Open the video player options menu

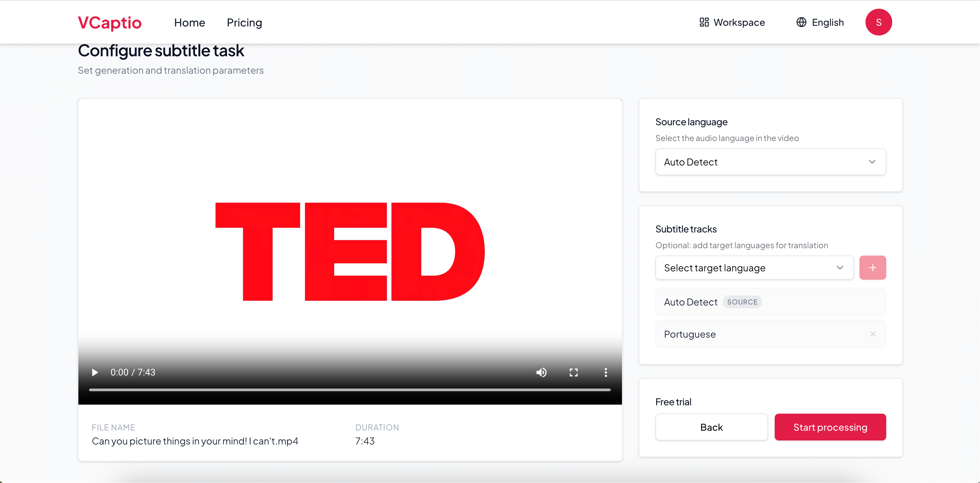(605, 372)
